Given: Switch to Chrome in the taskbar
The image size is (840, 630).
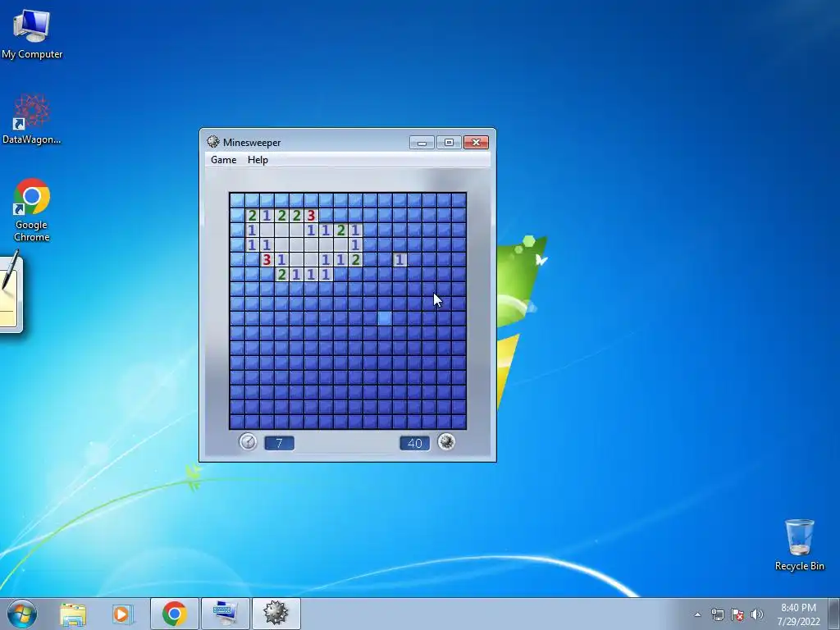Looking at the screenshot, I should tap(174, 614).
